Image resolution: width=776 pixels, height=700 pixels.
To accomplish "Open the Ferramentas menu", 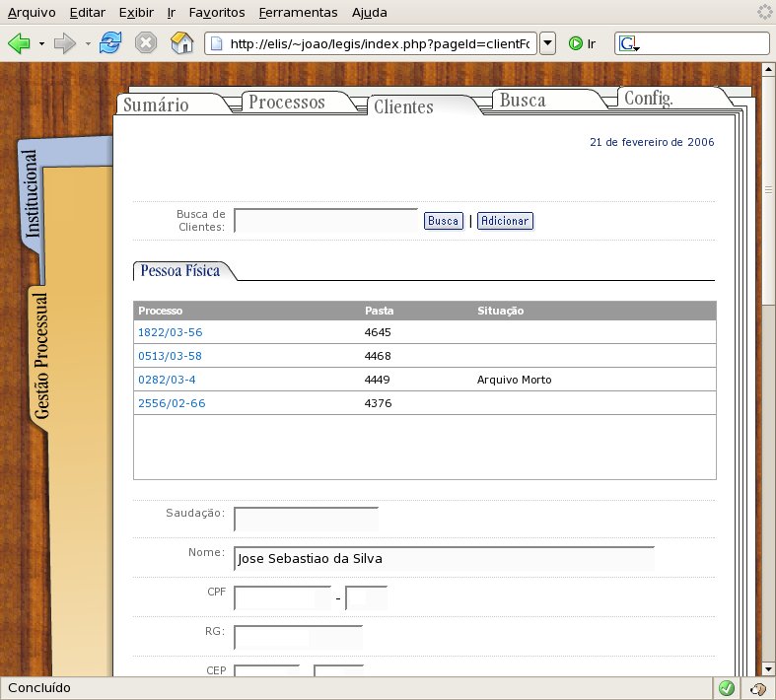I will [298, 13].
